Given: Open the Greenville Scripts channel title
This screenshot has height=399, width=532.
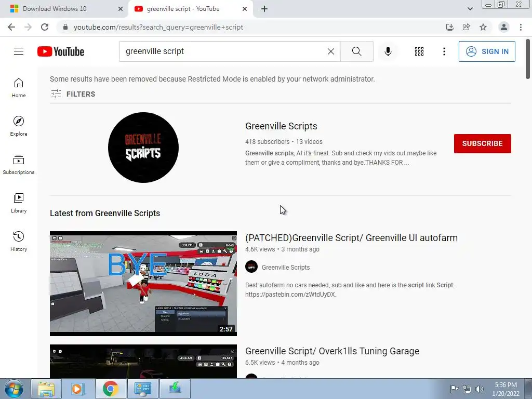Looking at the screenshot, I should (281, 126).
